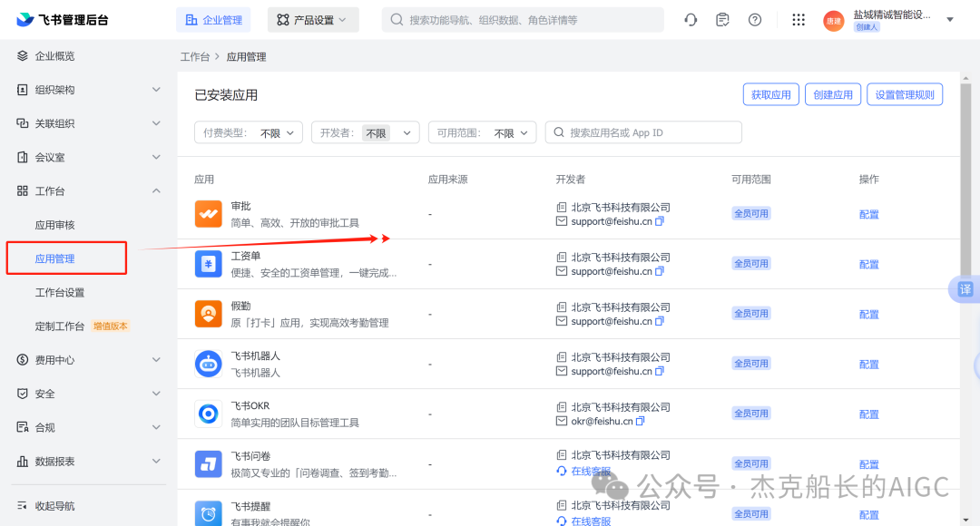980x526 pixels.
Task: Click 收起导航 to collapse sidebar
Action: click(55, 506)
